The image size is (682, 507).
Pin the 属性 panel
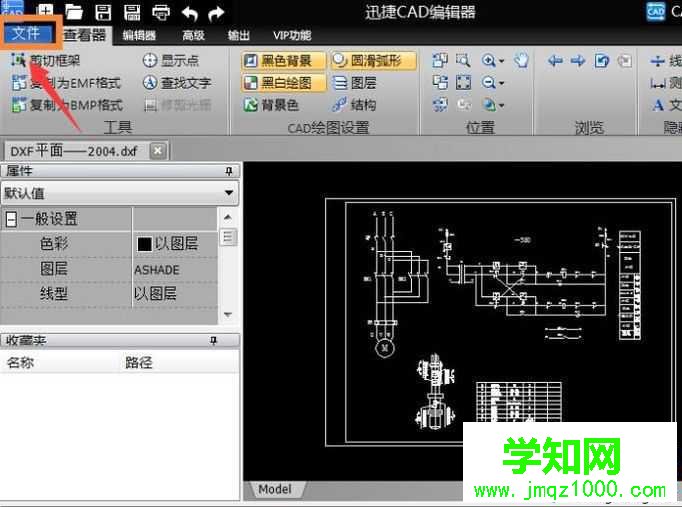point(229,171)
